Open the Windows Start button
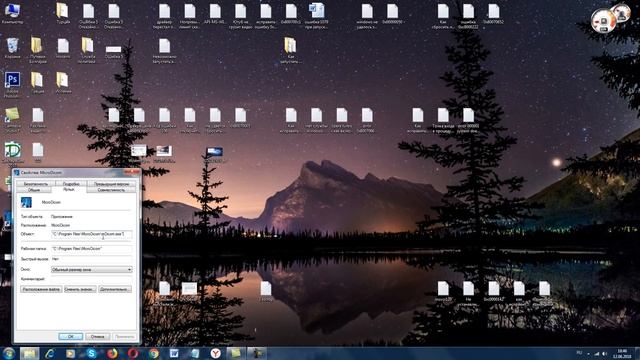This screenshot has width=640, height=360. [8, 353]
